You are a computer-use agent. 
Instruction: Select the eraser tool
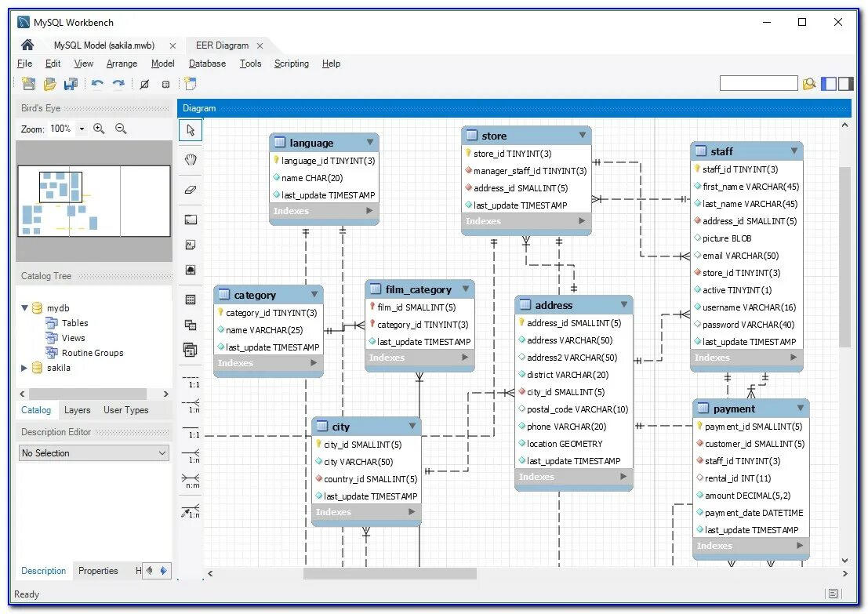[x=191, y=190]
